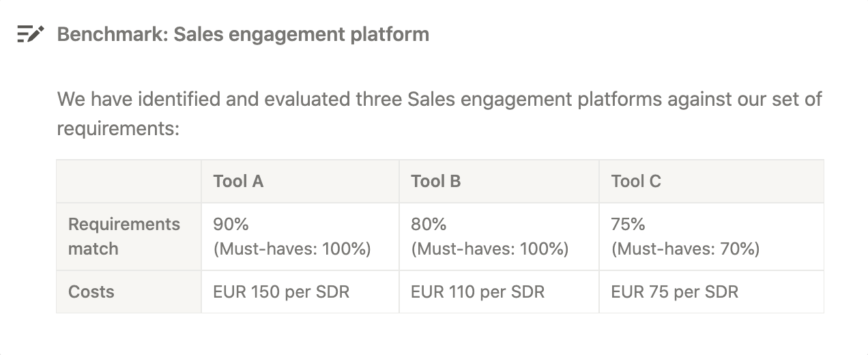The width and height of the screenshot is (868, 355).
Task: Click the Benchmark: Sales engagement platform heading
Action: 243,34
